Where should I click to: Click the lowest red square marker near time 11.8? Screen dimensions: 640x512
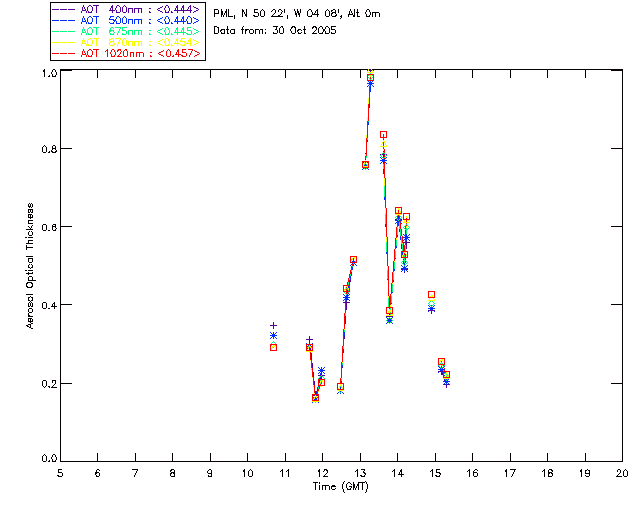point(315,397)
